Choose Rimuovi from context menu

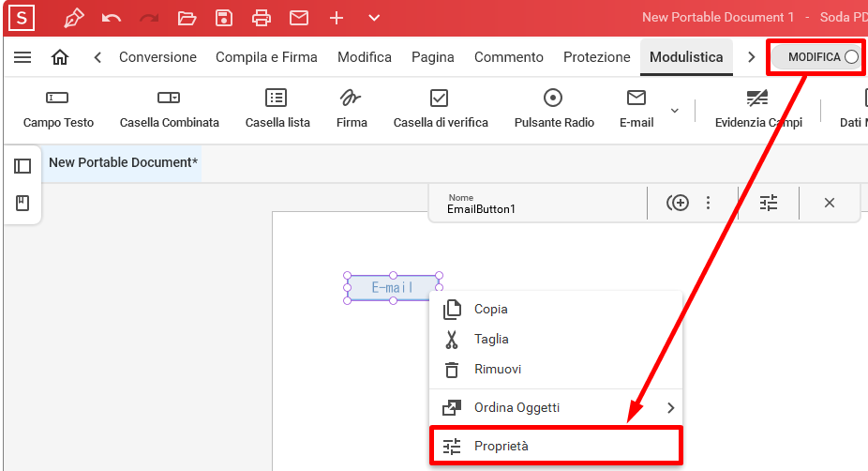pos(556,369)
